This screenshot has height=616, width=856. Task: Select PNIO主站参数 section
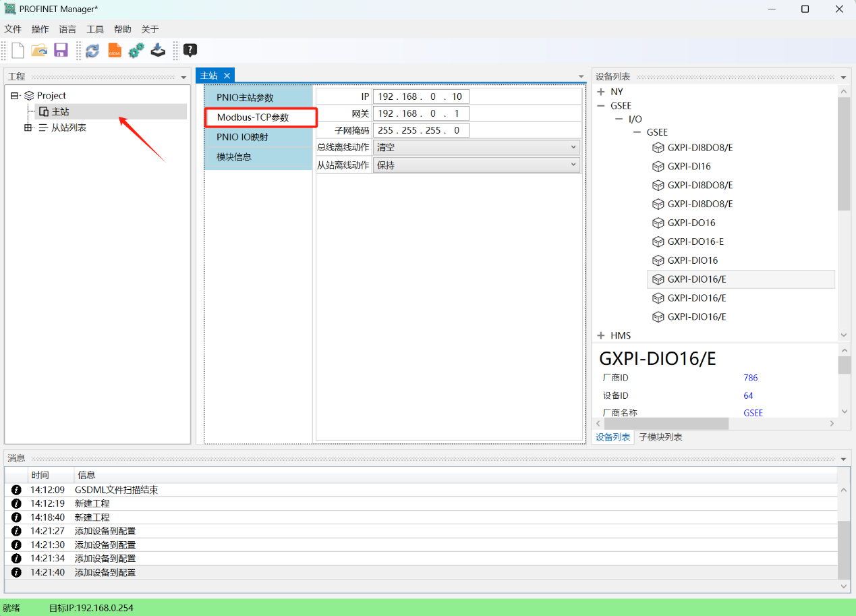click(259, 98)
